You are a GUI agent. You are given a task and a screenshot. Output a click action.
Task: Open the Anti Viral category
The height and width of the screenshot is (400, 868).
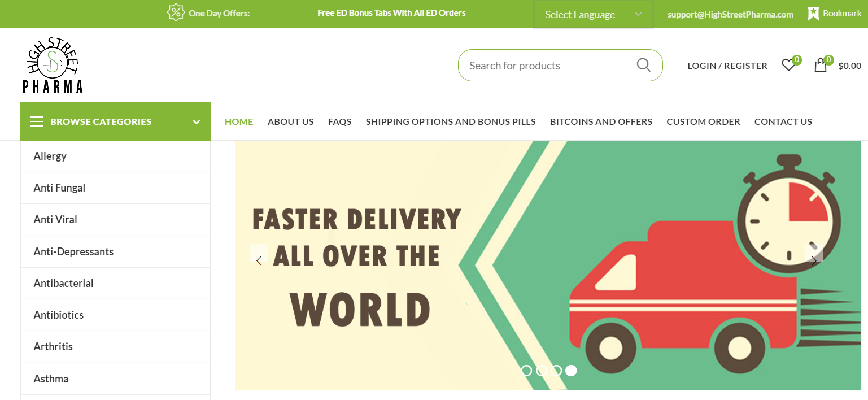click(115, 219)
